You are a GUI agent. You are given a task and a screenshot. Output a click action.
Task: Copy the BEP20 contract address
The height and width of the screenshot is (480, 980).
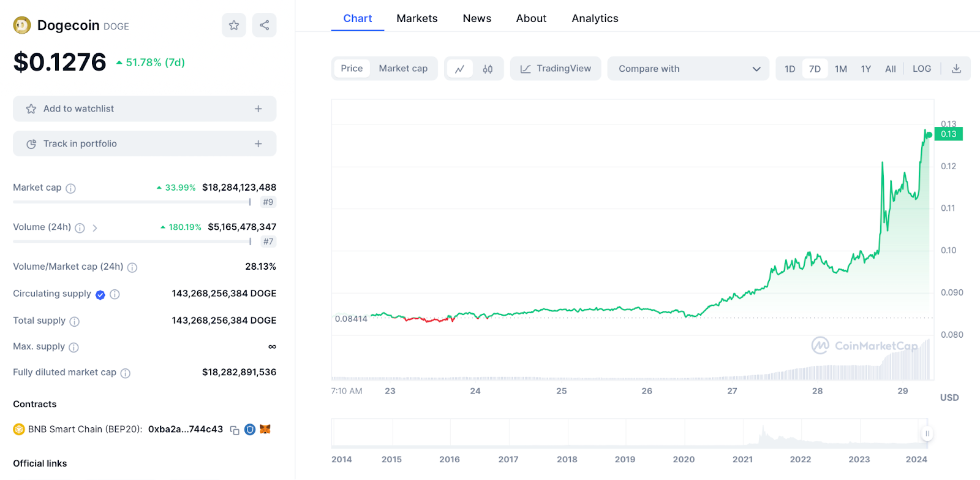[235, 430]
